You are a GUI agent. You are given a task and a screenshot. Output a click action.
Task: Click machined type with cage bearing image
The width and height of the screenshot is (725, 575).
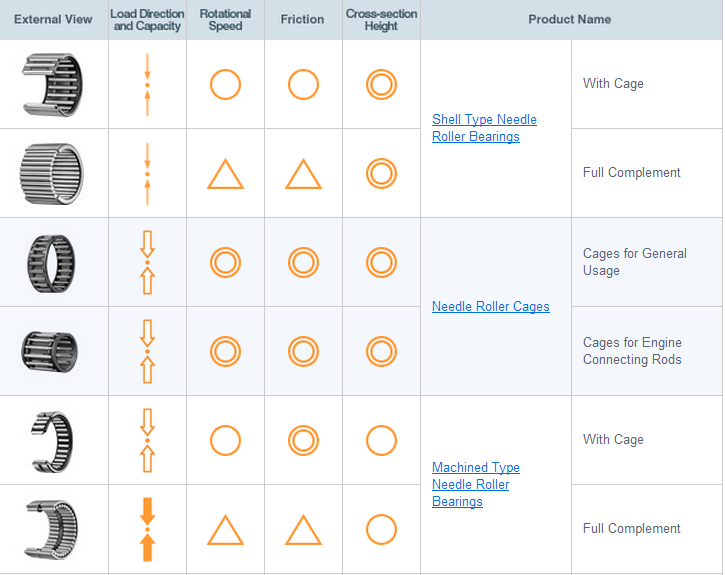tap(51, 440)
